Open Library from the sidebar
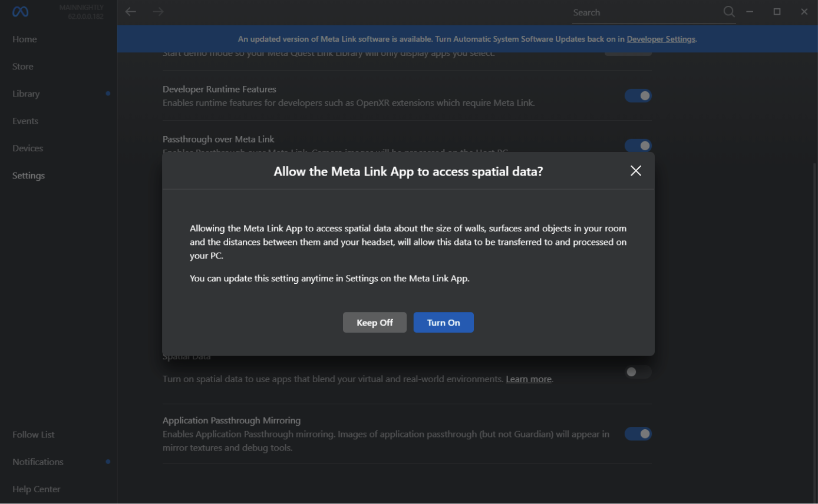 (26, 94)
